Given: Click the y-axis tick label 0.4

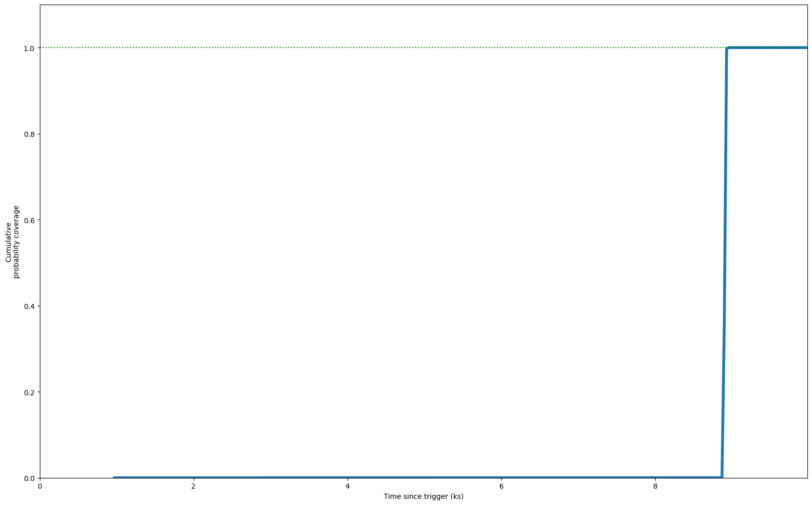Looking at the screenshot, I should (29, 306).
